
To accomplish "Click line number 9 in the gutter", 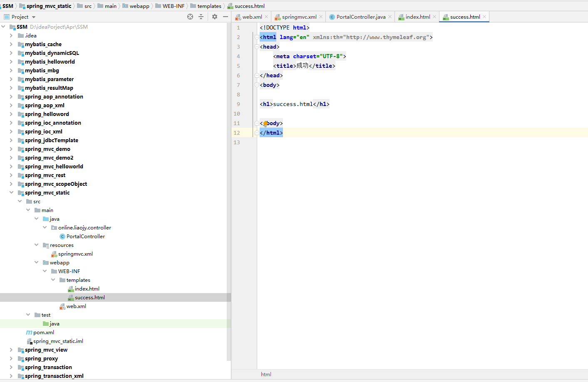I will pos(238,104).
